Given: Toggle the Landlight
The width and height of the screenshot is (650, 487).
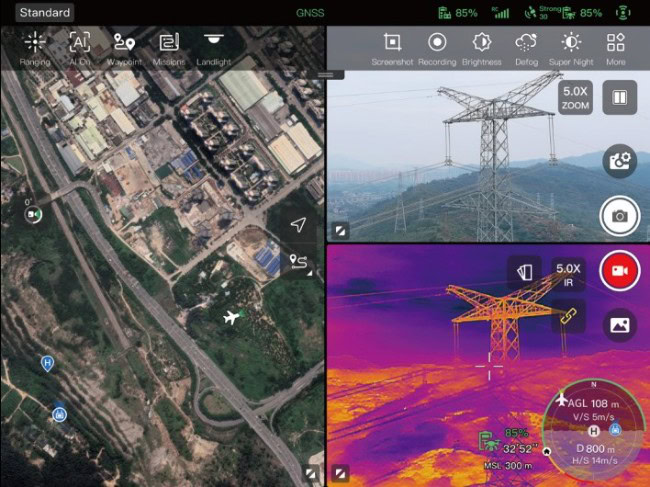Looking at the screenshot, I should (213, 49).
